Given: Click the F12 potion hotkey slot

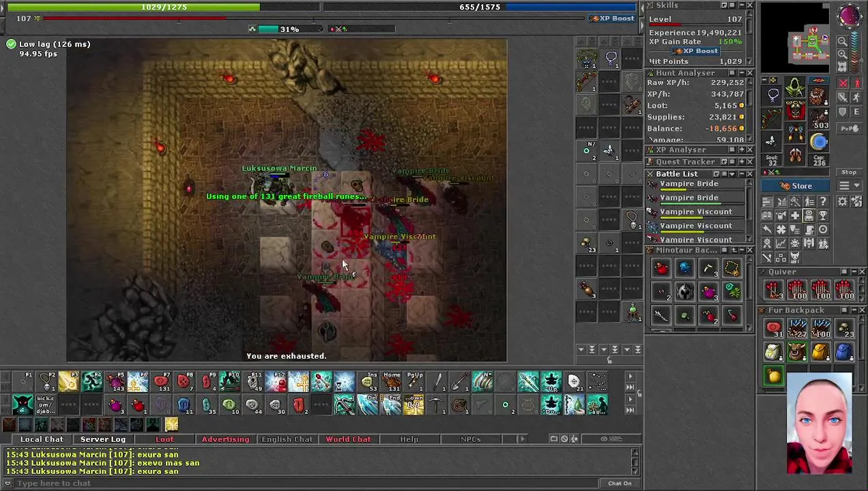Looking at the screenshot, I should click(276, 383).
